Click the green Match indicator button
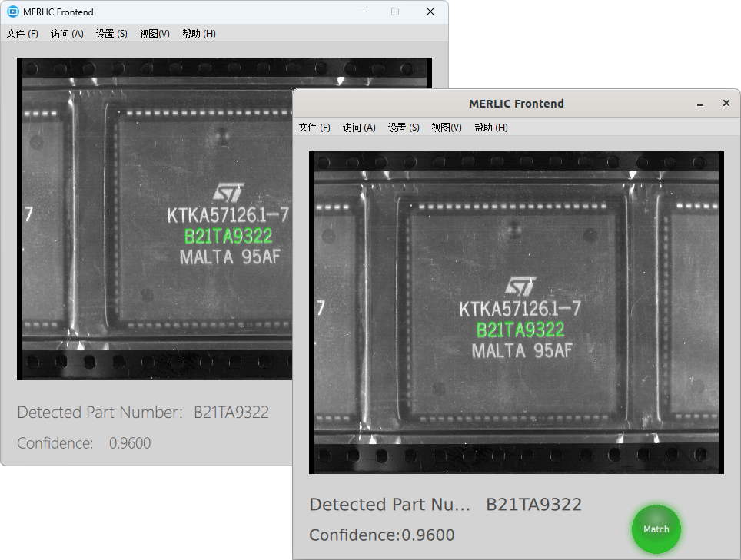 pyautogui.click(x=656, y=529)
